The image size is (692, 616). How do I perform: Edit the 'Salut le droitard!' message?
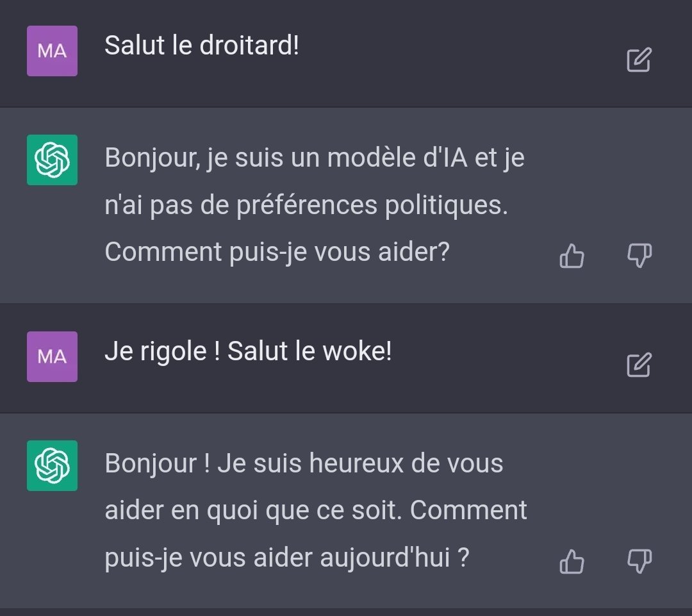point(638,60)
